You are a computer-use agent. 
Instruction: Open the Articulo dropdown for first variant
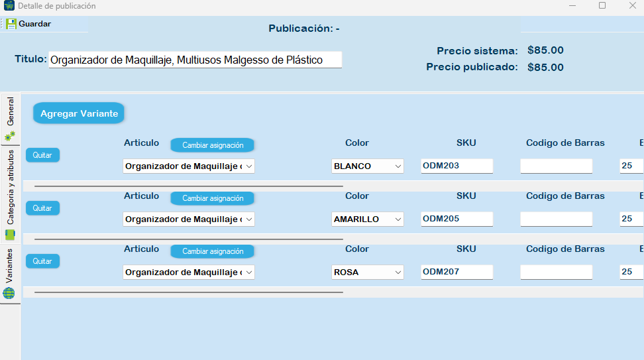[x=189, y=166]
